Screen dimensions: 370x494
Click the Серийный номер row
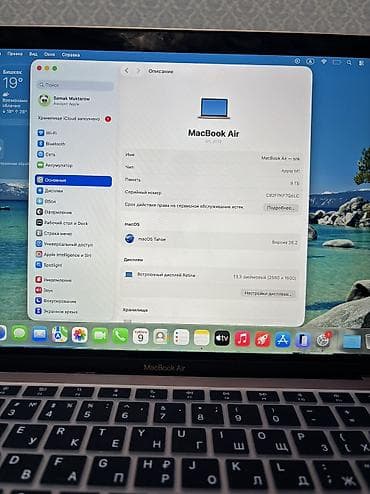(212, 194)
